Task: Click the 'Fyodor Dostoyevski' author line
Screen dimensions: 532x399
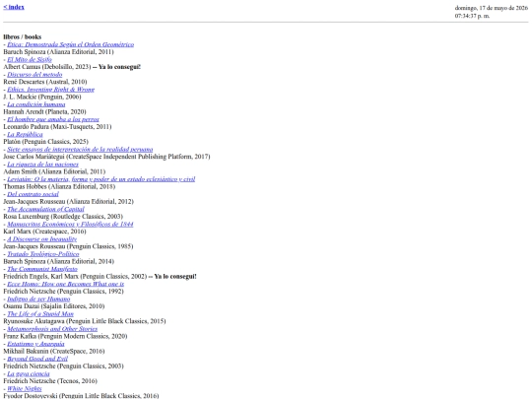Action: (x=81, y=396)
